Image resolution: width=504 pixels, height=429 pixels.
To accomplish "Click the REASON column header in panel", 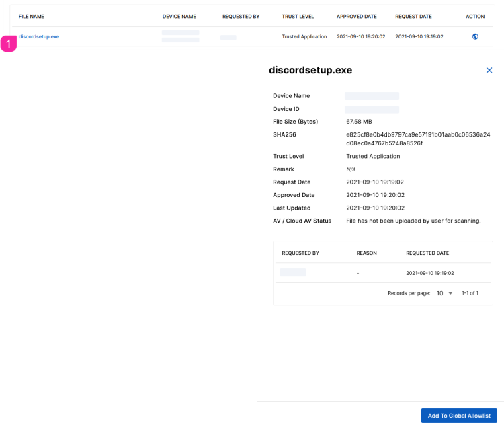I will click(366, 253).
